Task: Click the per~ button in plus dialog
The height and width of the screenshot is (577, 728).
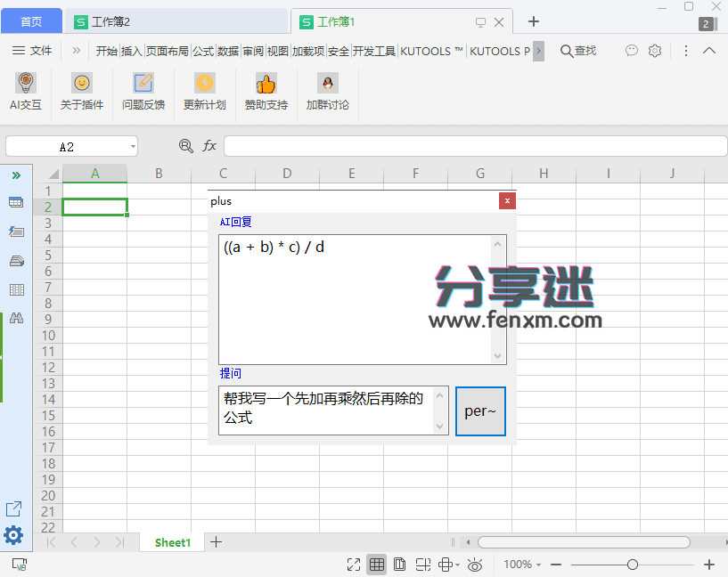Action: (x=480, y=410)
